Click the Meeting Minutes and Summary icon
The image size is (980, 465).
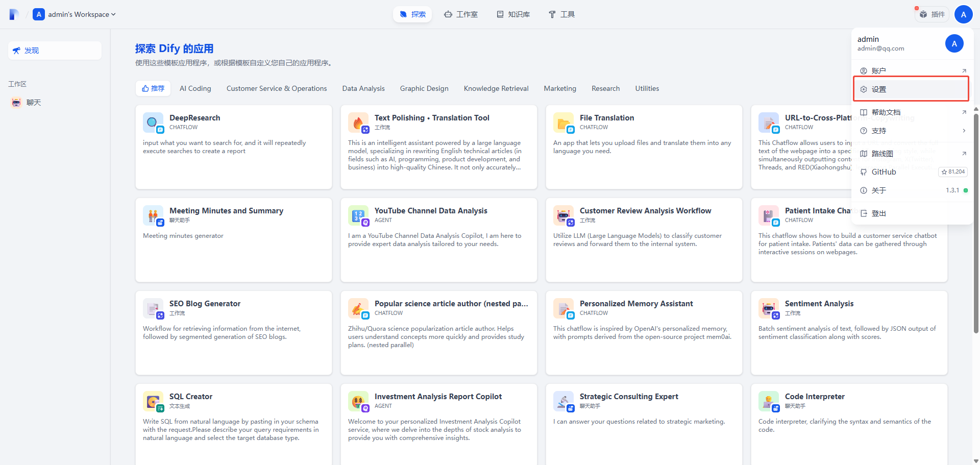(x=153, y=215)
